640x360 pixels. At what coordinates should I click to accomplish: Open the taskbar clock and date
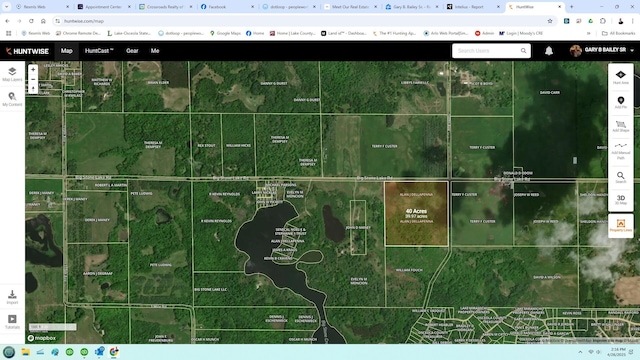coord(617,352)
